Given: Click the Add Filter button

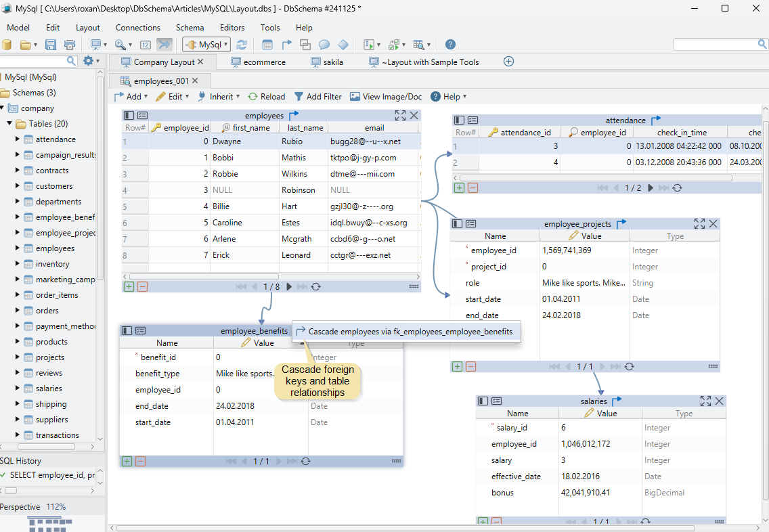Looking at the screenshot, I should (317, 97).
